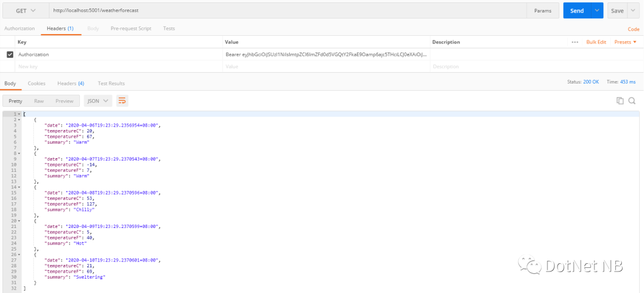Viewport: 644px width, 293px height.
Task: Collapse the object at line 26
Action: pyautogui.click(x=19, y=254)
